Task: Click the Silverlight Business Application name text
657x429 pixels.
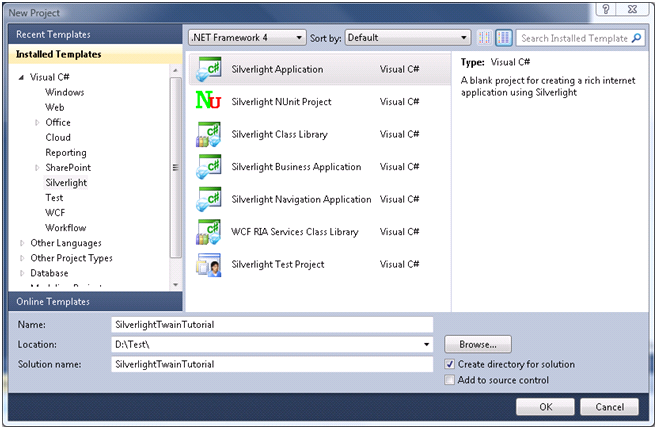Action: (296, 167)
